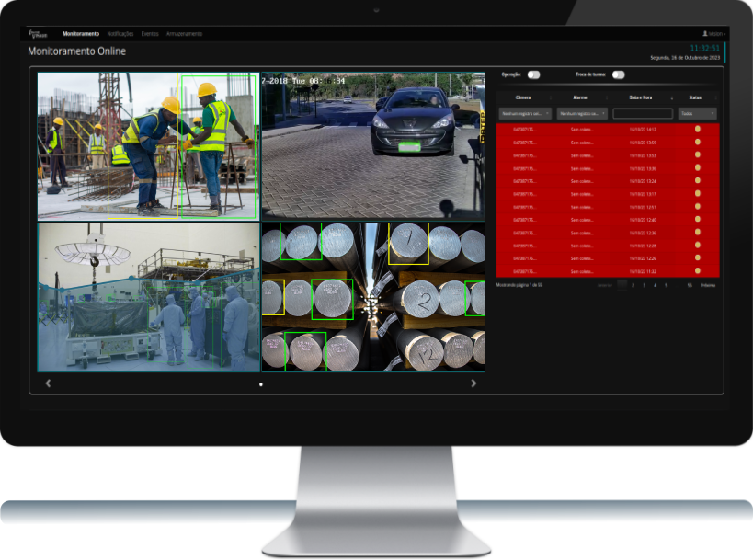The height and width of the screenshot is (560, 753).
Task: Click the date cell '16/10/23 13:53'
Action: point(643,155)
